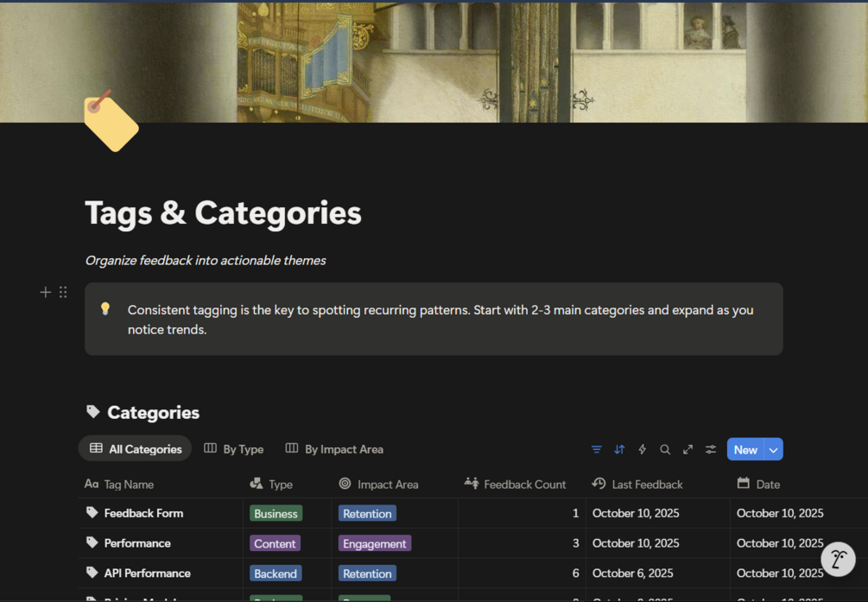
Task: Click the six-dot drag handle beside the callout
Action: pos(63,292)
